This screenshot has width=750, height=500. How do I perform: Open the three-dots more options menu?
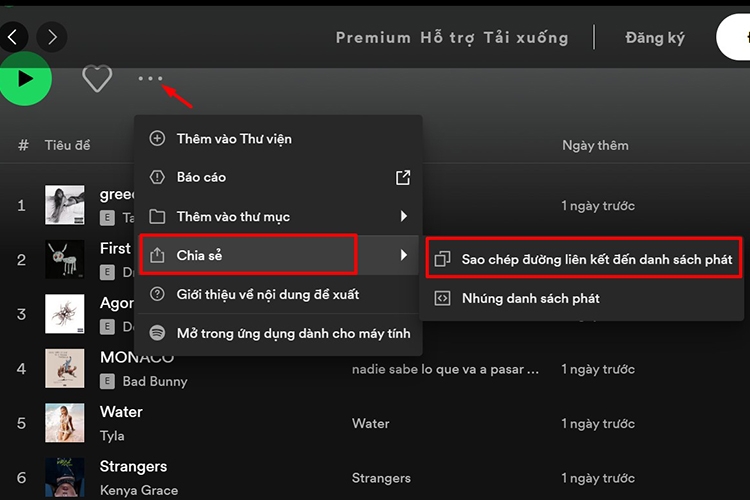coord(150,78)
